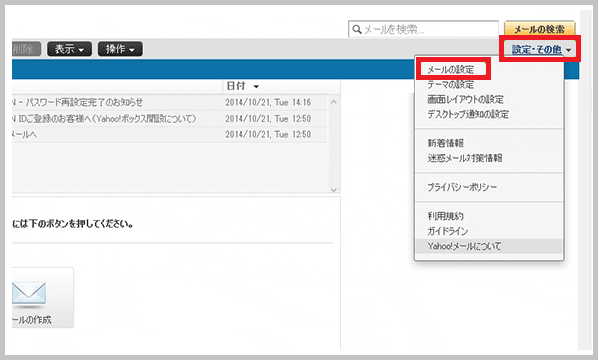Click the magnifier icon in search box
This screenshot has height=360, width=599.
click(x=356, y=29)
